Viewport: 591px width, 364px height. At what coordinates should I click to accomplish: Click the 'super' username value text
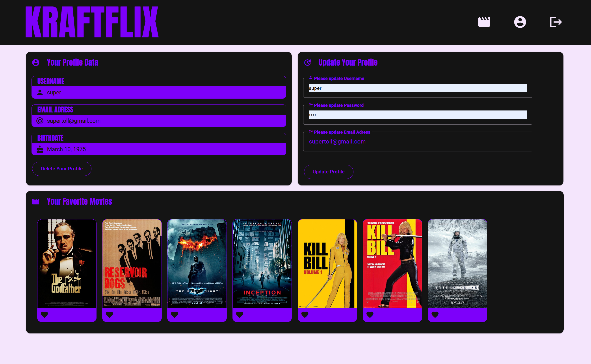pyautogui.click(x=54, y=92)
